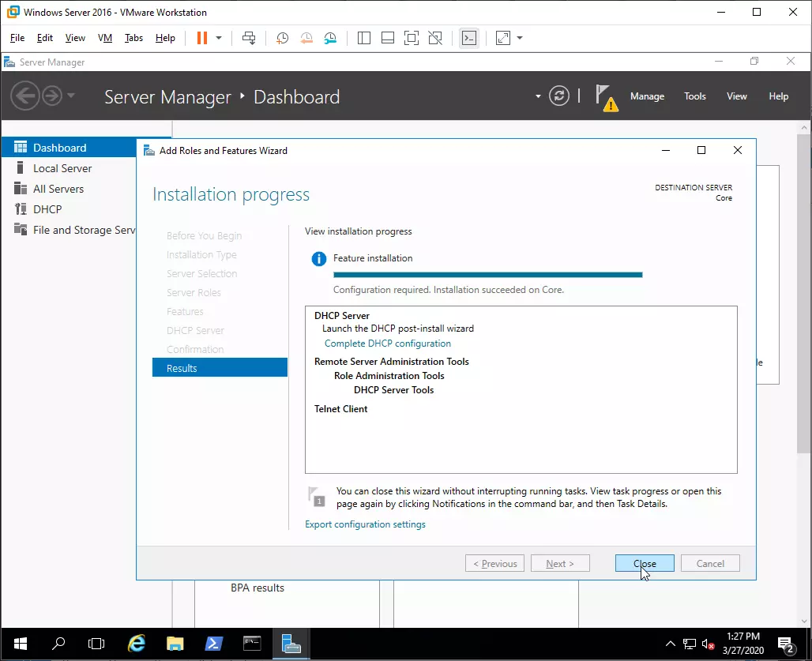Open navigation history dropdown arrow

(71, 96)
